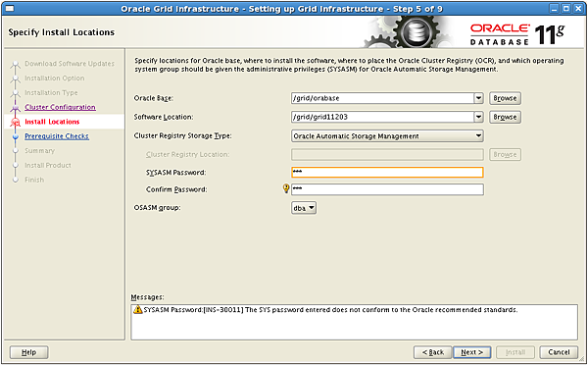Click the Installation Type step label

[x=51, y=92]
